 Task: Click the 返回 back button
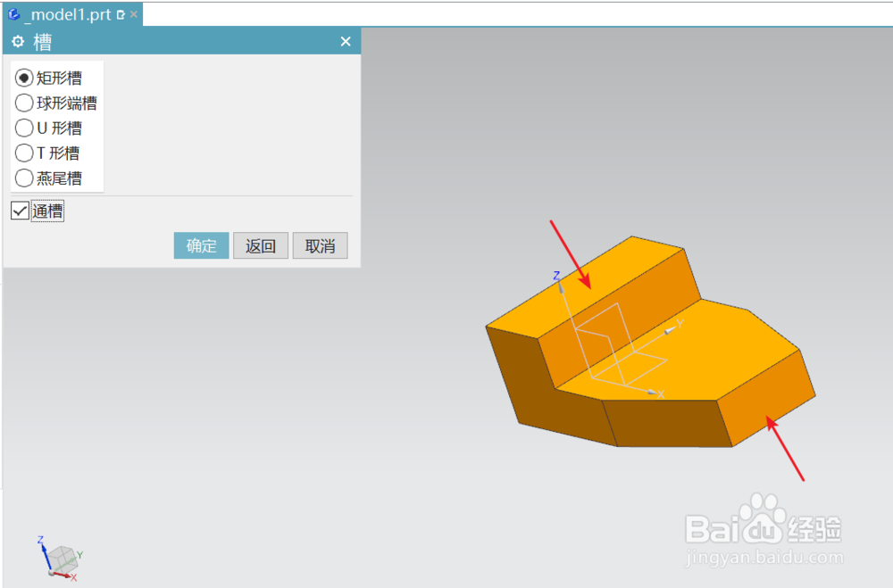click(260, 246)
